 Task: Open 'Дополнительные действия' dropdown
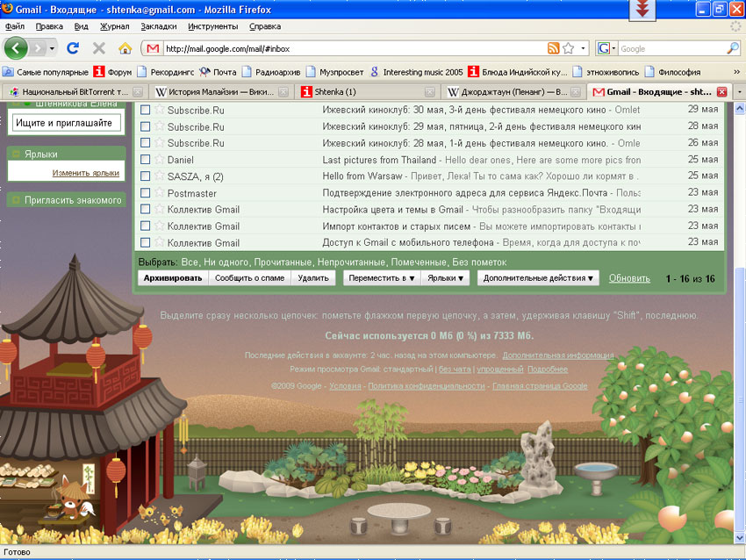(x=538, y=278)
